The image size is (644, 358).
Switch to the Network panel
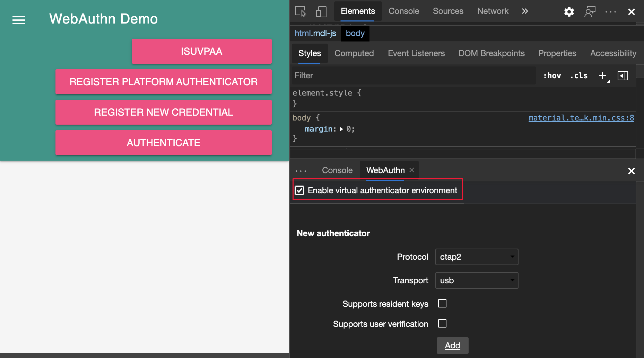pyautogui.click(x=493, y=11)
